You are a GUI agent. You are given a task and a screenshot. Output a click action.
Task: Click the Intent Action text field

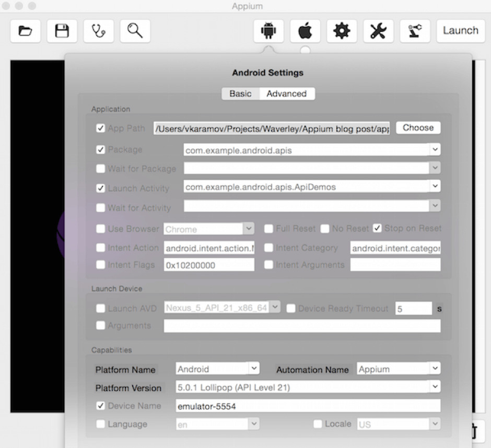point(209,247)
